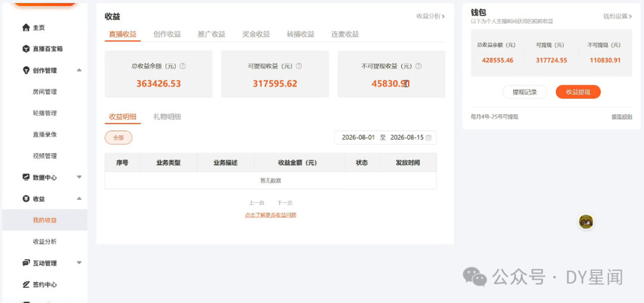644x303 pixels.
Task: Go to 下一页 next page
Action: [284, 203]
